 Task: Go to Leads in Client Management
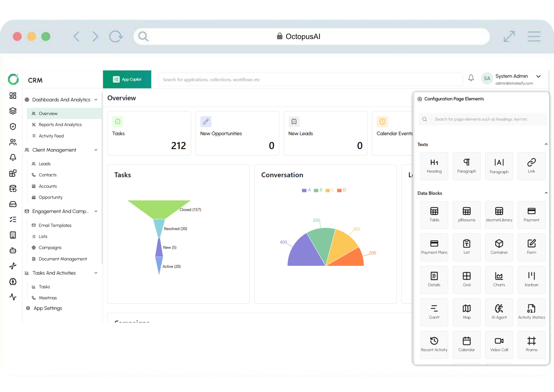pos(45,164)
